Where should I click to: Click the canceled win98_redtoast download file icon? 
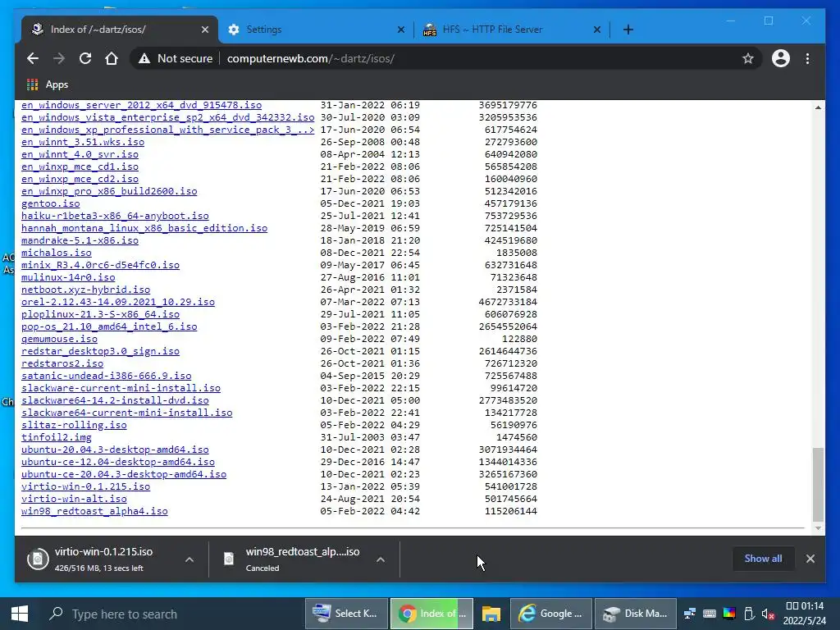pyautogui.click(x=229, y=559)
